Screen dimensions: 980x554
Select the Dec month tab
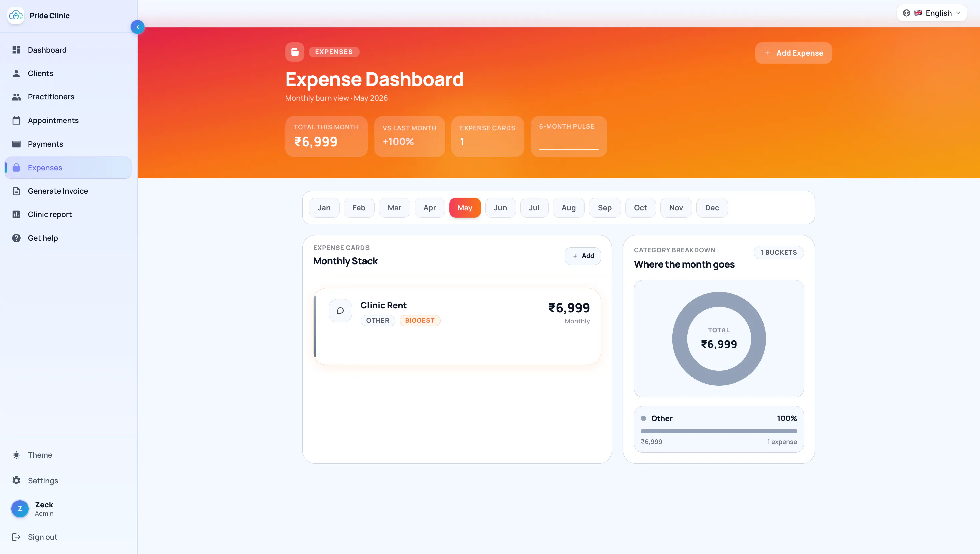coord(712,208)
